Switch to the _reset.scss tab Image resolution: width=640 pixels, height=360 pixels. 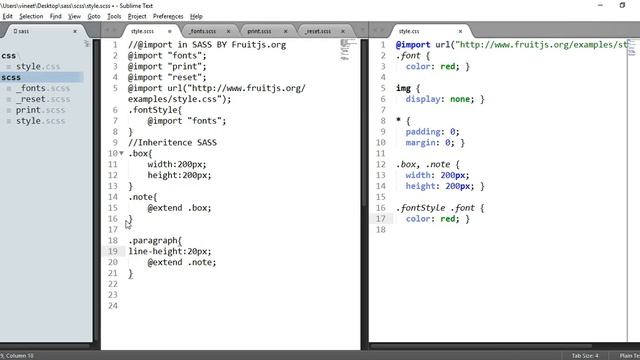(318, 31)
